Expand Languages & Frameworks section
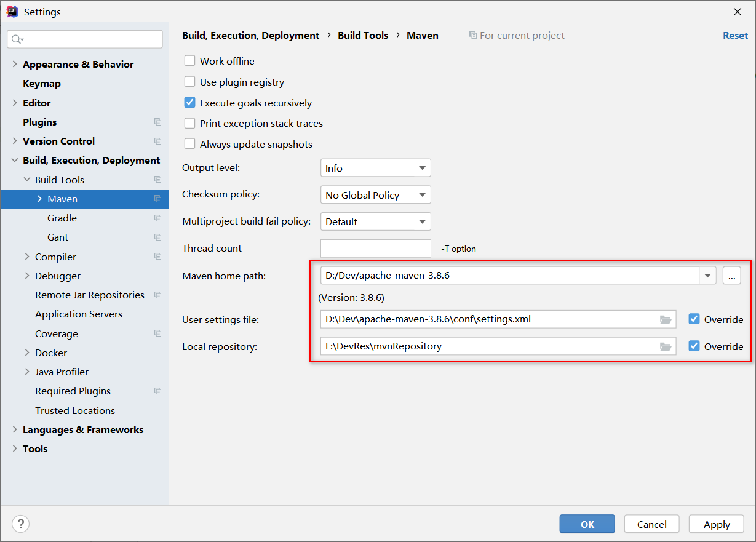This screenshot has height=542, width=756. tap(15, 429)
